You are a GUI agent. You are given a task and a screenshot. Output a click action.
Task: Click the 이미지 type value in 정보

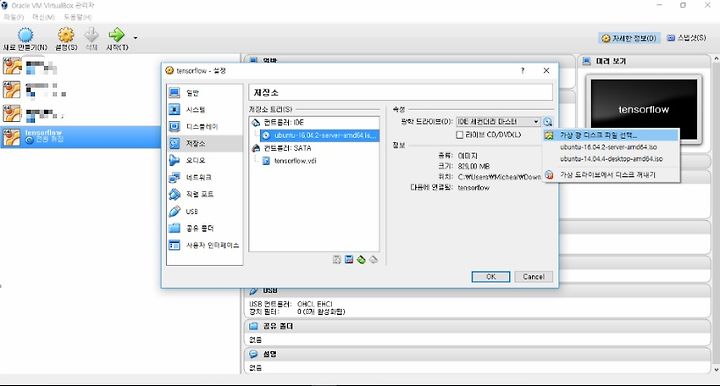point(467,156)
